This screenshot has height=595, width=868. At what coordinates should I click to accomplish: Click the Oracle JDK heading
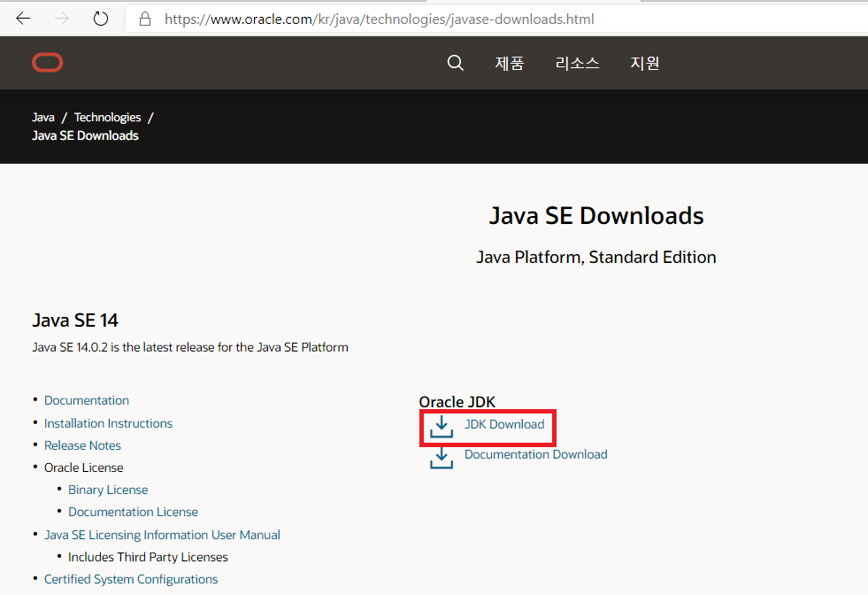coord(457,402)
